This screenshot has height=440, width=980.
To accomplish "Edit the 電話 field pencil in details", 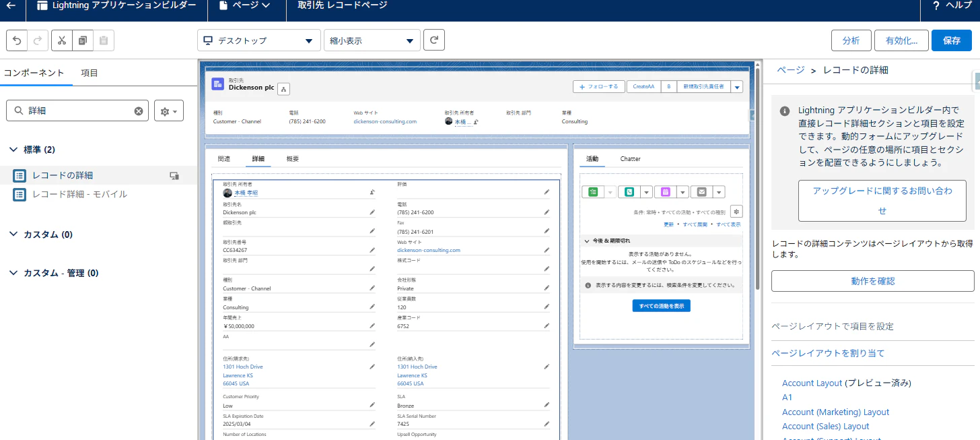I will point(547,212).
